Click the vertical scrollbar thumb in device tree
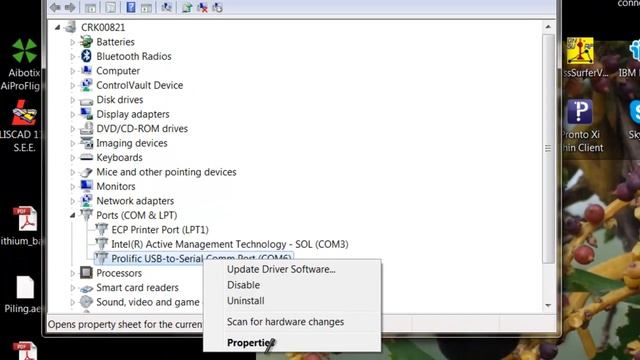 [548, 149]
